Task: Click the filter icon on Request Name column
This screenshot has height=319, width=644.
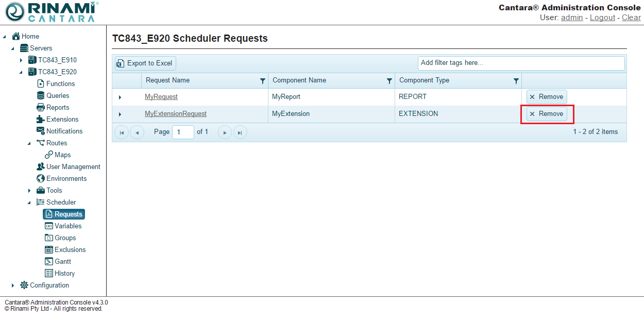Action: tap(263, 81)
